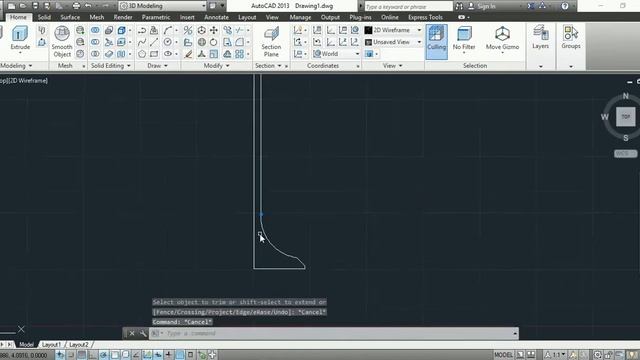Toggle the MODEL space button

click(503, 355)
